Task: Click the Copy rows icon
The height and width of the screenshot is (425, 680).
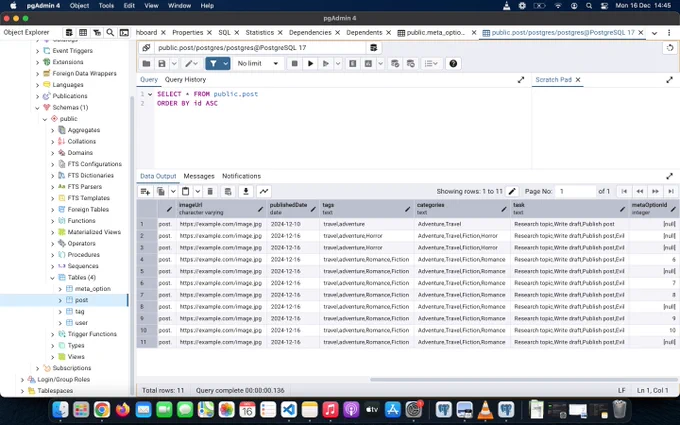Action: [161, 191]
